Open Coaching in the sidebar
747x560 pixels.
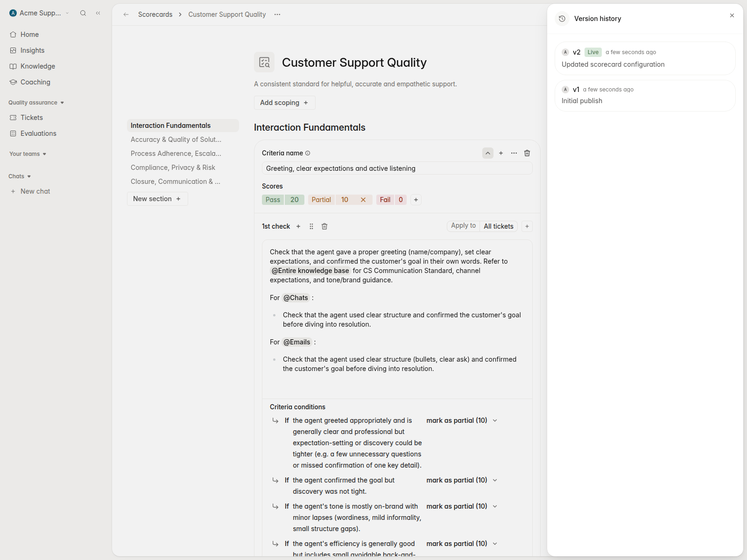56,82
